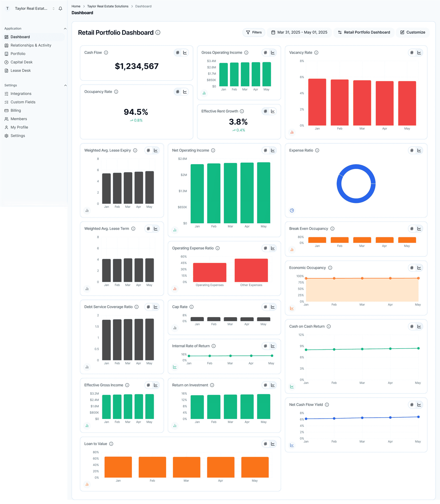The height and width of the screenshot is (504, 440).
Task: Go to Custom Fields settings page
Action: pos(23,102)
